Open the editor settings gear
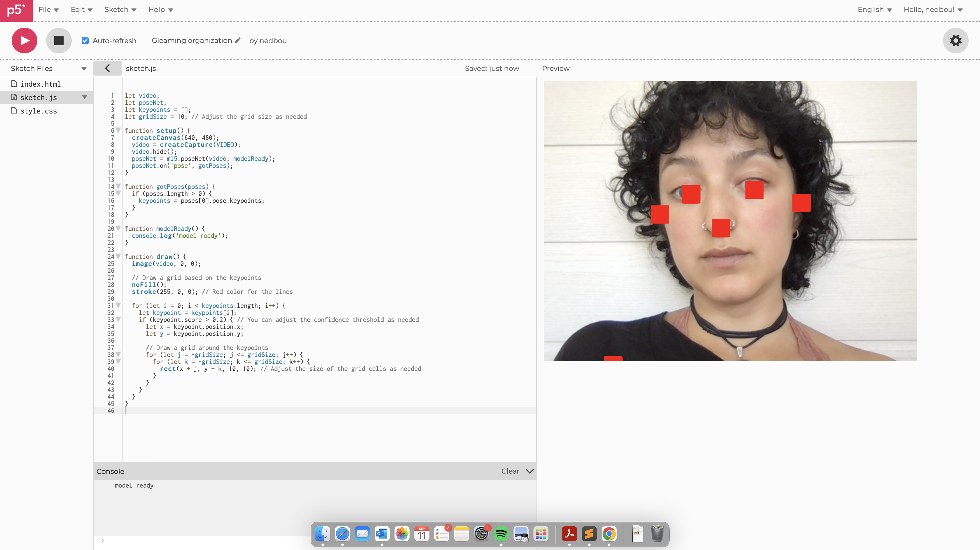The height and width of the screenshot is (550, 980). [x=955, y=40]
